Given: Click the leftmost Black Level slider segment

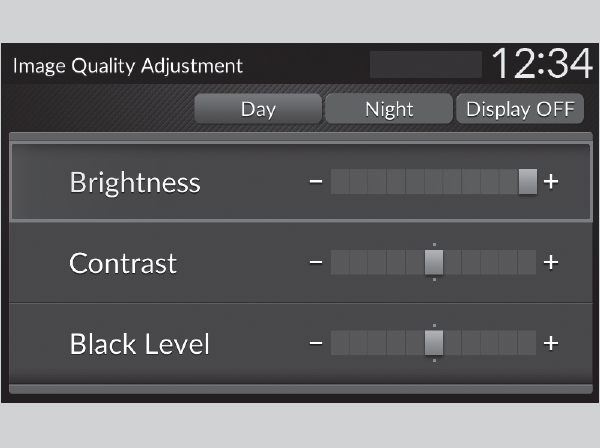Looking at the screenshot, I should 340,344.
